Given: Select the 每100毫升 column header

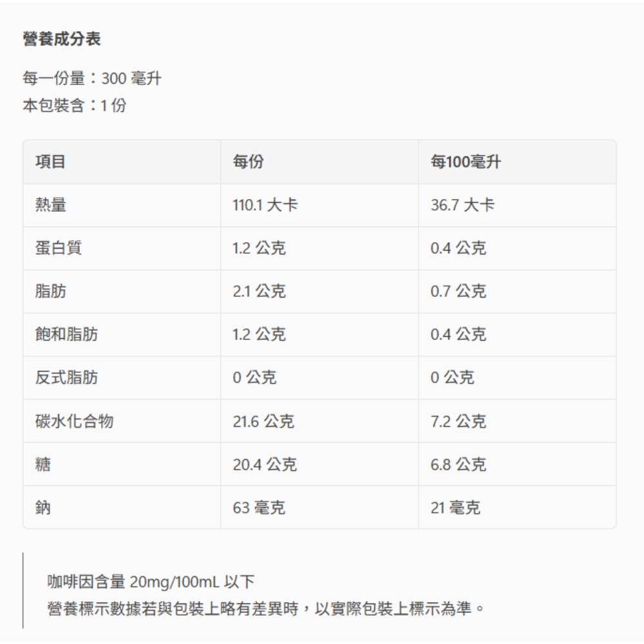Looking at the screenshot, I should (x=465, y=162).
